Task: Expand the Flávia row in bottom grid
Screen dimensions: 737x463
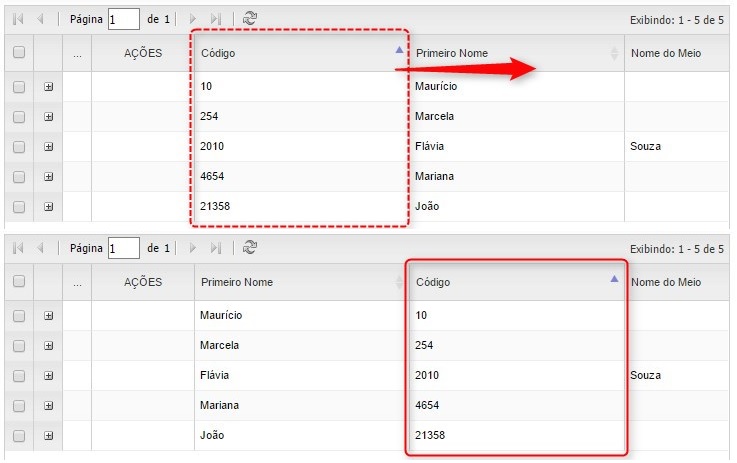Action: click(x=48, y=376)
